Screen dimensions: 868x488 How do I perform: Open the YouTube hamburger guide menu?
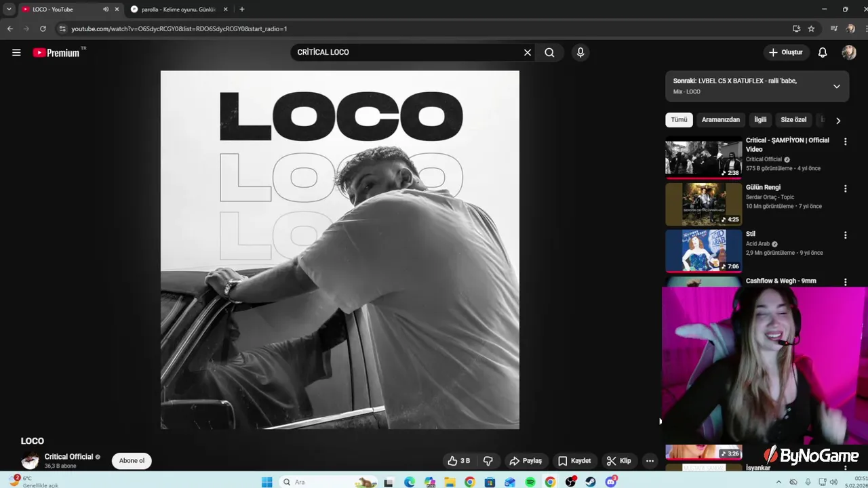(16, 52)
